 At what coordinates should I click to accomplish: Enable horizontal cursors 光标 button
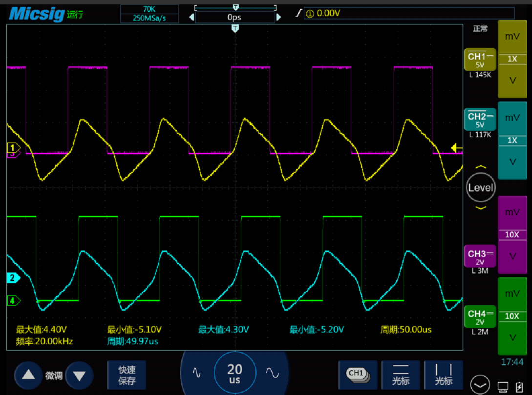pos(401,375)
